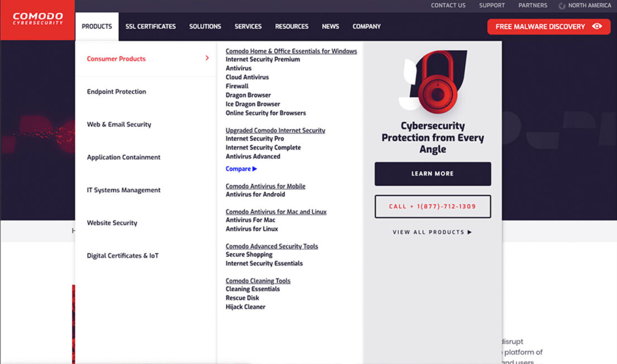
Task: Open the Products menu tab
Action: (97, 26)
